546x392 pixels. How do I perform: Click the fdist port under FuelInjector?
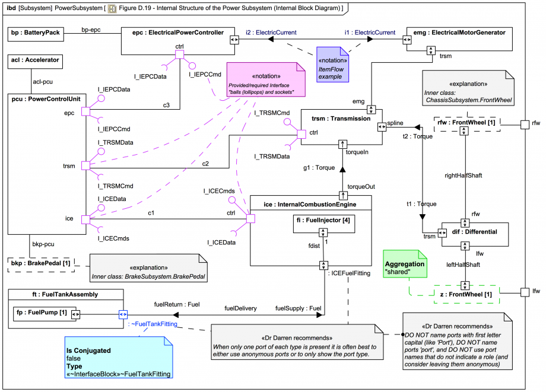click(x=323, y=232)
